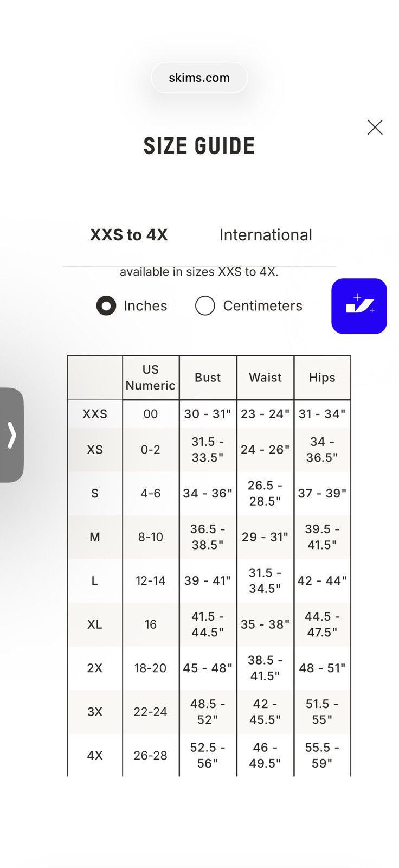This screenshot has height=868, width=399.
Task: Switch to the International tab
Action: point(266,235)
